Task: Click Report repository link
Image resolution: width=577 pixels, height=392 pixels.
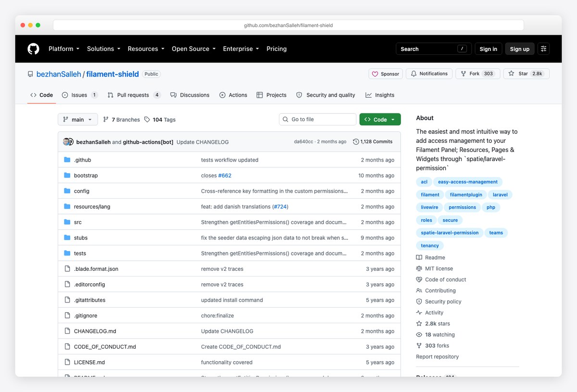Action: 437,357
